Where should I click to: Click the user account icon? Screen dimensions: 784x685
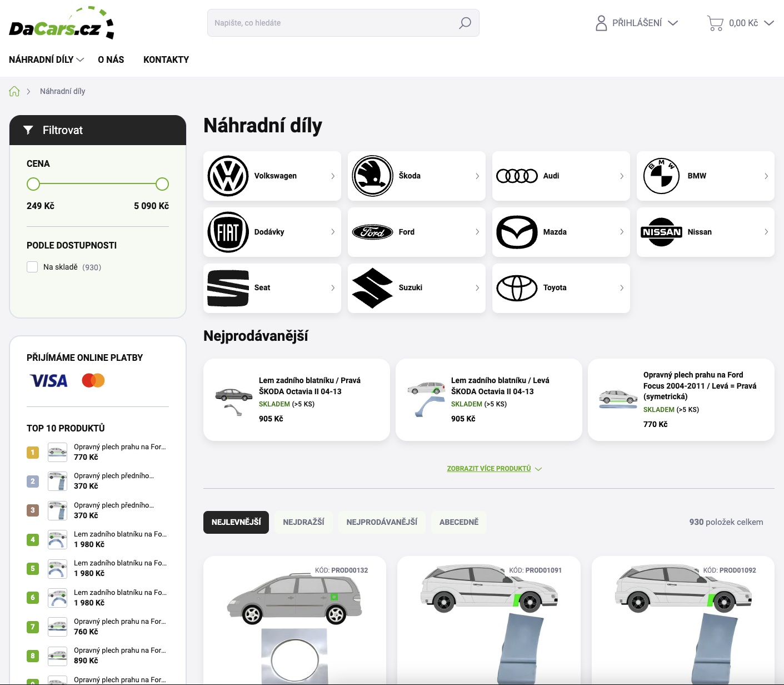pos(601,23)
